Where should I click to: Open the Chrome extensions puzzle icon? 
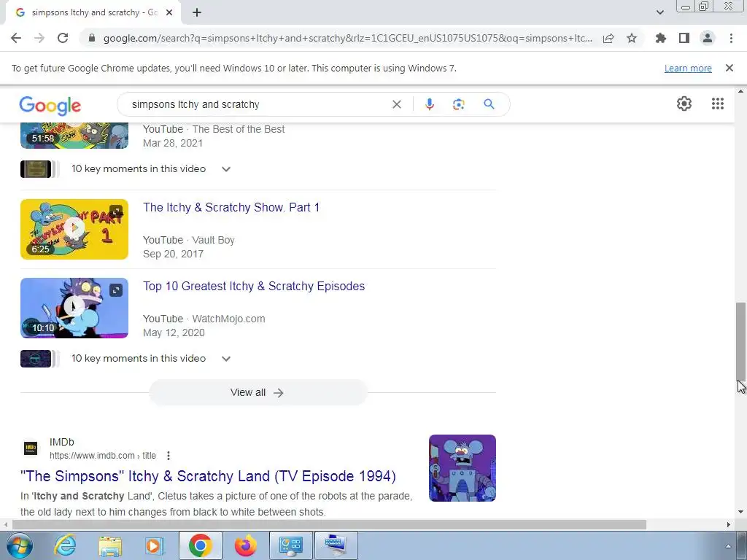tap(661, 38)
